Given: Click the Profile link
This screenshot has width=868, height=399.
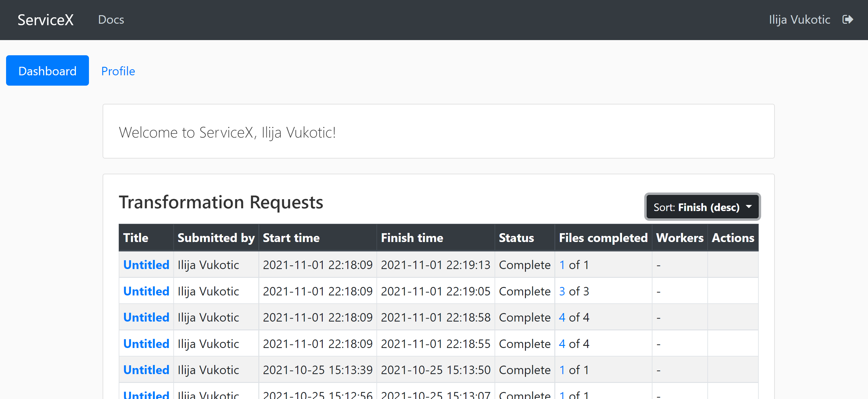Looking at the screenshot, I should 118,70.
